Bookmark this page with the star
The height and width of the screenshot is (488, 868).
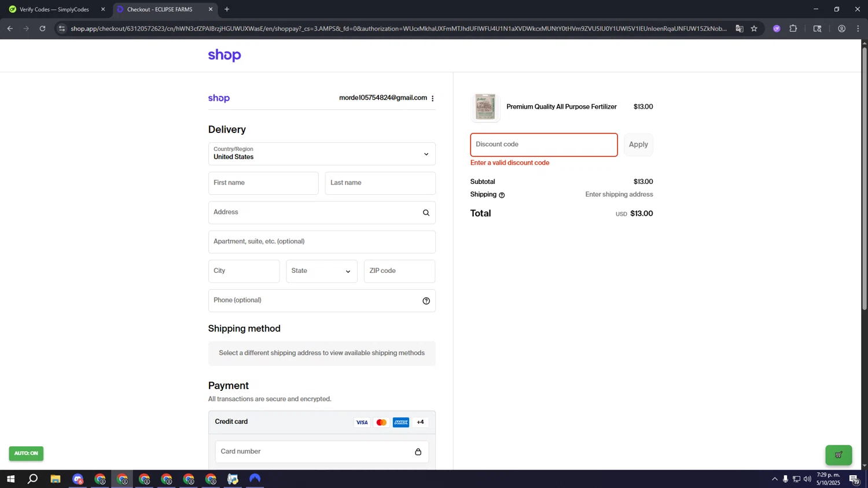754,28
